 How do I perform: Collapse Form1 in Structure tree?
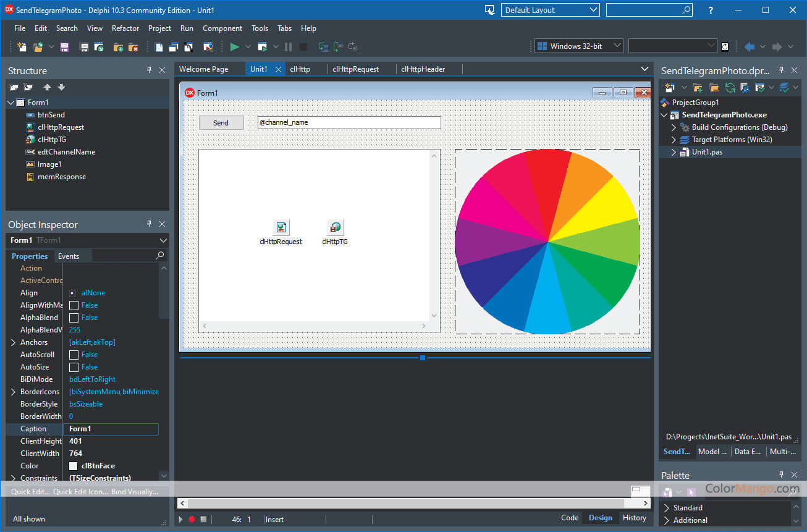pos(11,103)
